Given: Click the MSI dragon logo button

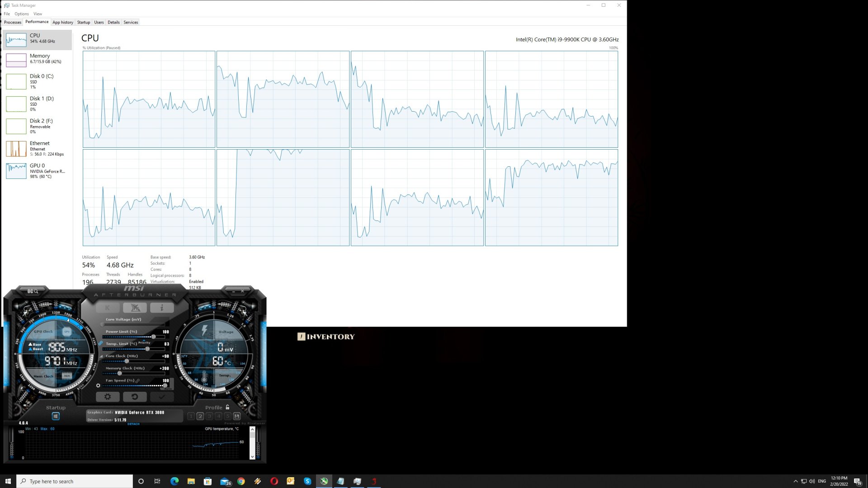Looking at the screenshot, I should click(x=135, y=308).
